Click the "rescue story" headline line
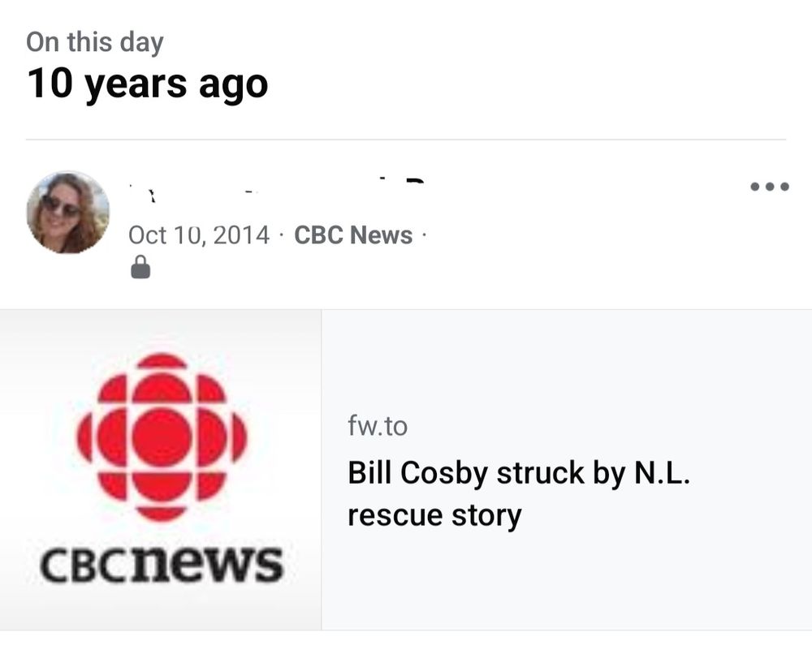The width and height of the screenshot is (812, 654). click(434, 515)
